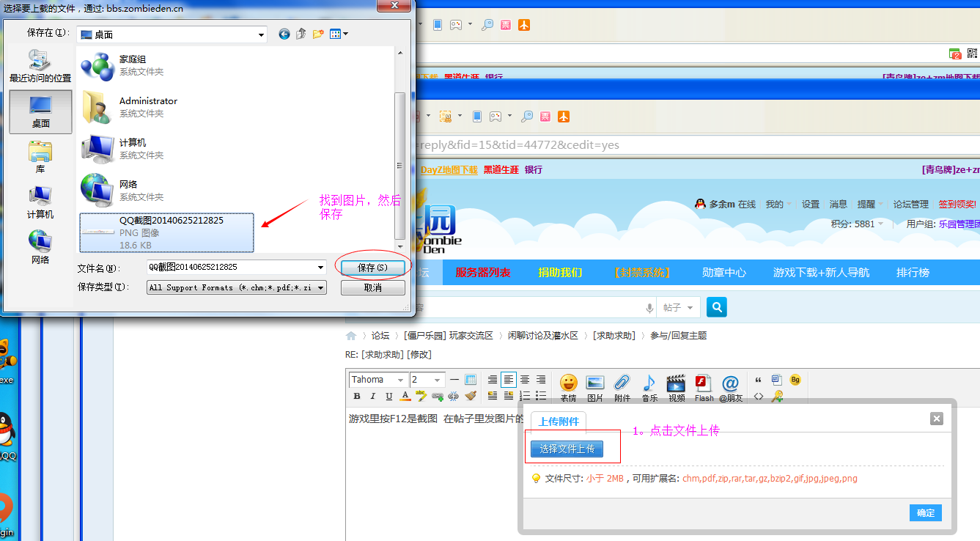Go up one folder level in dialog
Image resolution: width=980 pixels, height=541 pixels.
point(301,34)
